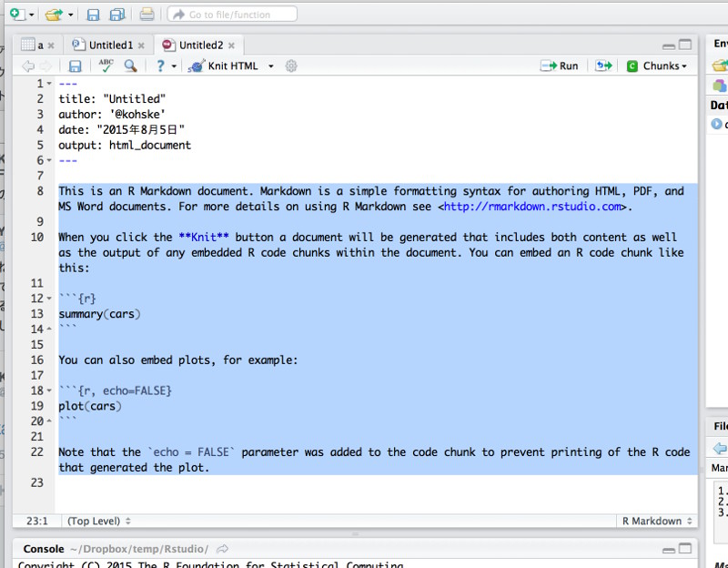Click the http://rmarkdown.rstudio.com link text
Viewport: 728px width, 568px height.
pyautogui.click(x=532, y=207)
